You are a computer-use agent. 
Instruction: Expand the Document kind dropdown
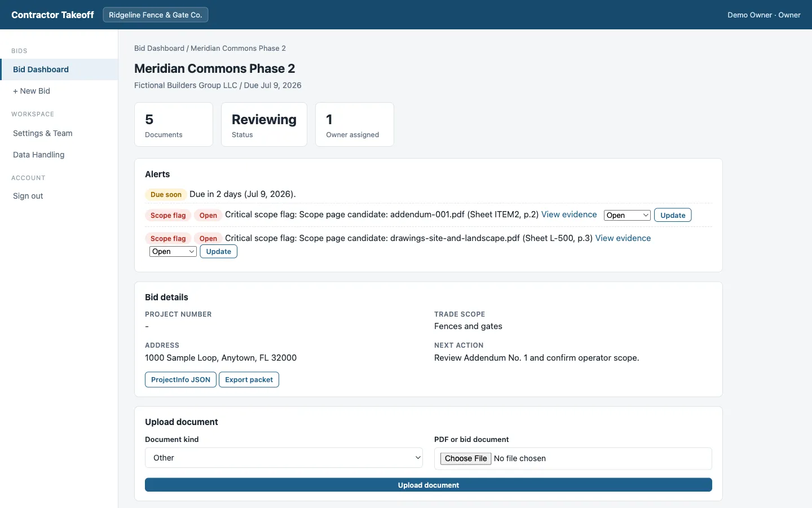point(284,458)
